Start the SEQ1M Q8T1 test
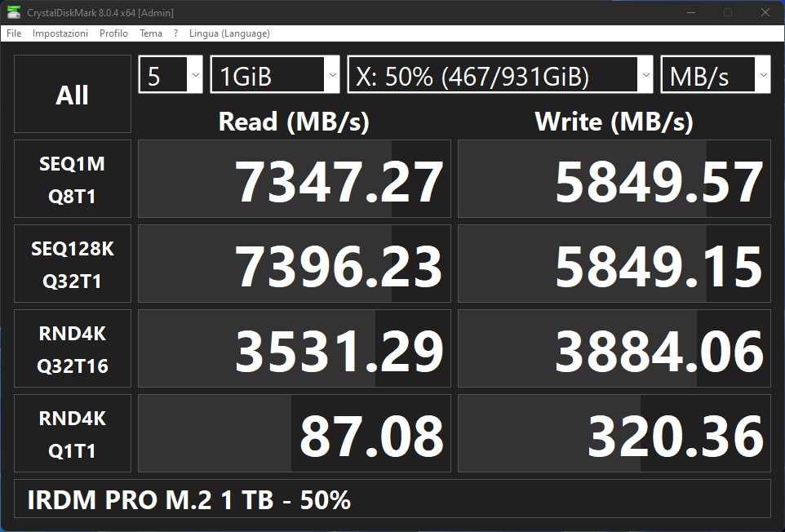 (73, 179)
